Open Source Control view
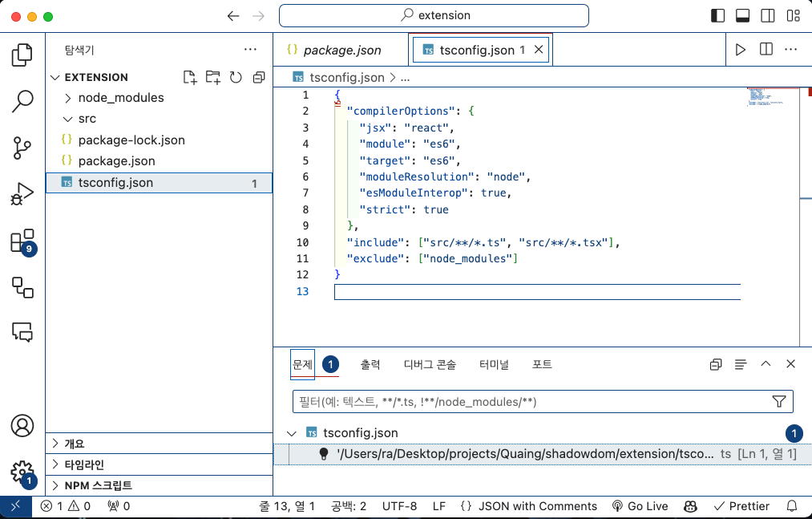The height and width of the screenshot is (519, 812). pos(22,148)
